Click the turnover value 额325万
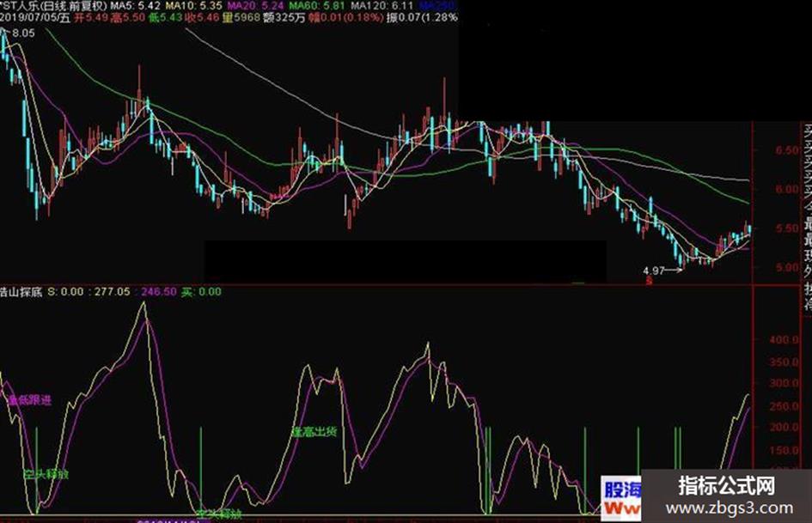Viewport: 812px width, 523px height. pos(284,18)
